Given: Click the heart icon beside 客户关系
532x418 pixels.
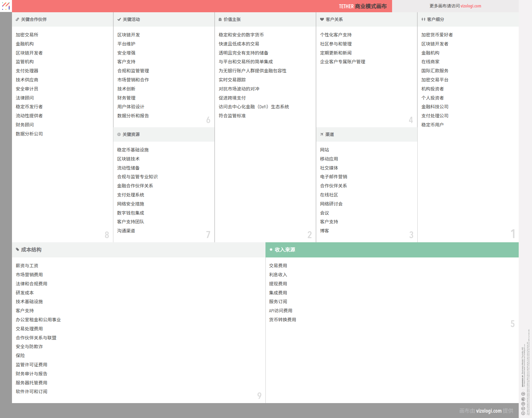Looking at the screenshot, I should pos(322,19).
